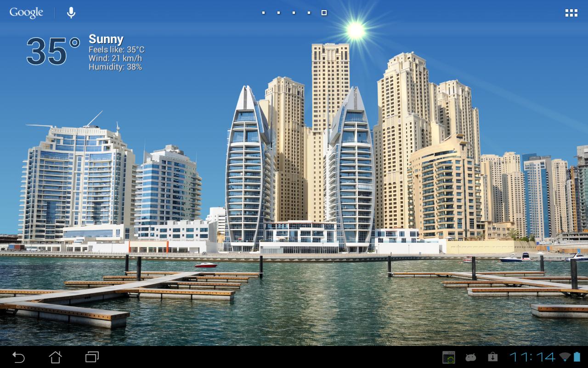Start voice search with the microphone icon
The image size is (588, 368).
[x=71, y=12]
